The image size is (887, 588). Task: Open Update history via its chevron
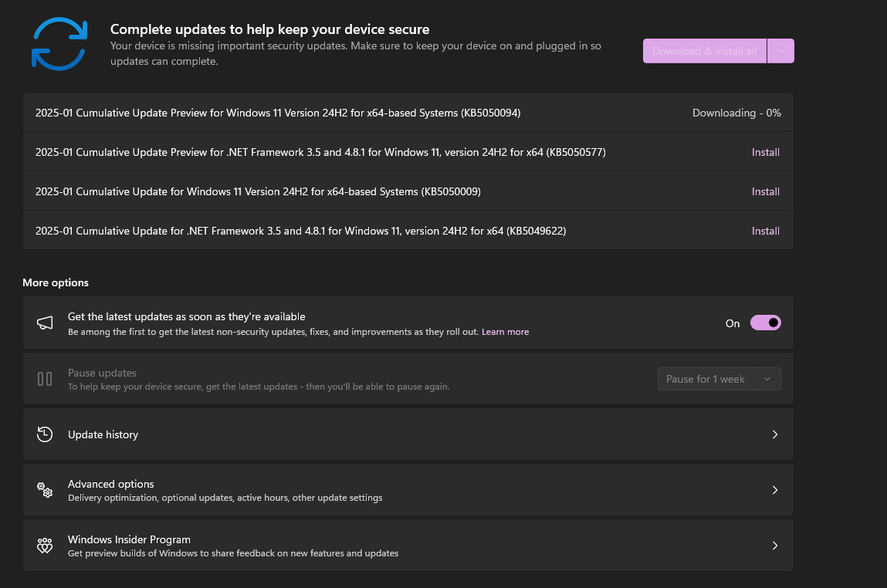pyautogui.click(x=775, y=434)
